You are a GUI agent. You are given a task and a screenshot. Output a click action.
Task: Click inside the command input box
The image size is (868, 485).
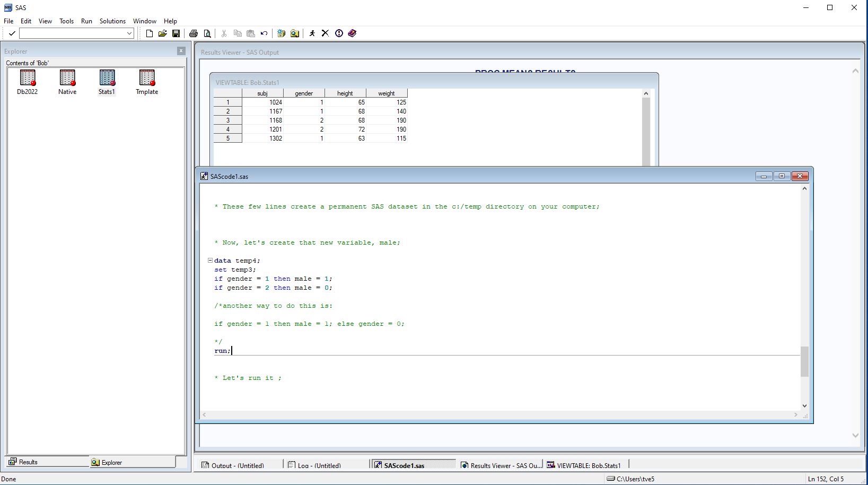coord(72,33)
